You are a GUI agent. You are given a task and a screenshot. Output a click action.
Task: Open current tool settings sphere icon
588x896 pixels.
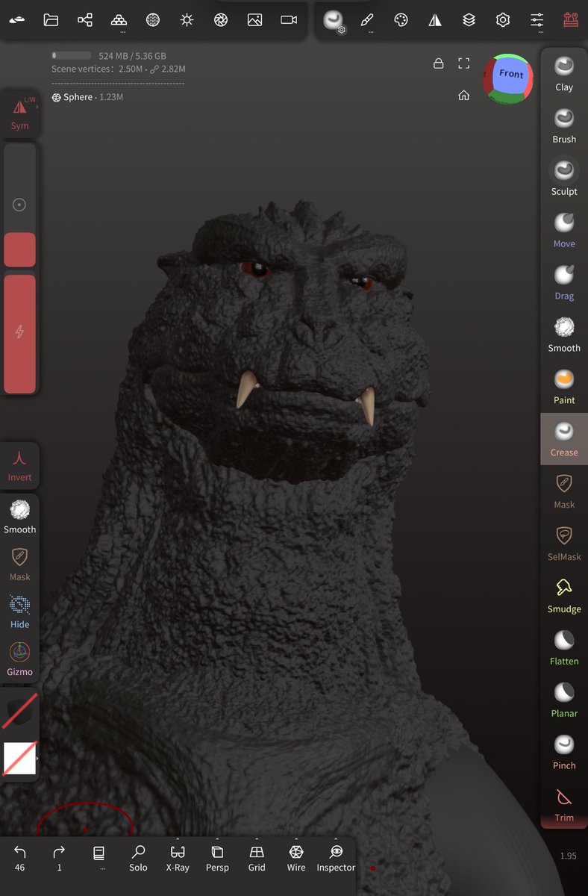pos(333,21)
